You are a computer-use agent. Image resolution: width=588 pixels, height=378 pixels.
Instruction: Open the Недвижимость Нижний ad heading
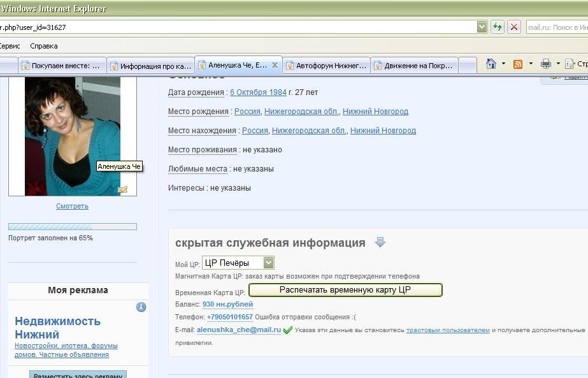58,328
